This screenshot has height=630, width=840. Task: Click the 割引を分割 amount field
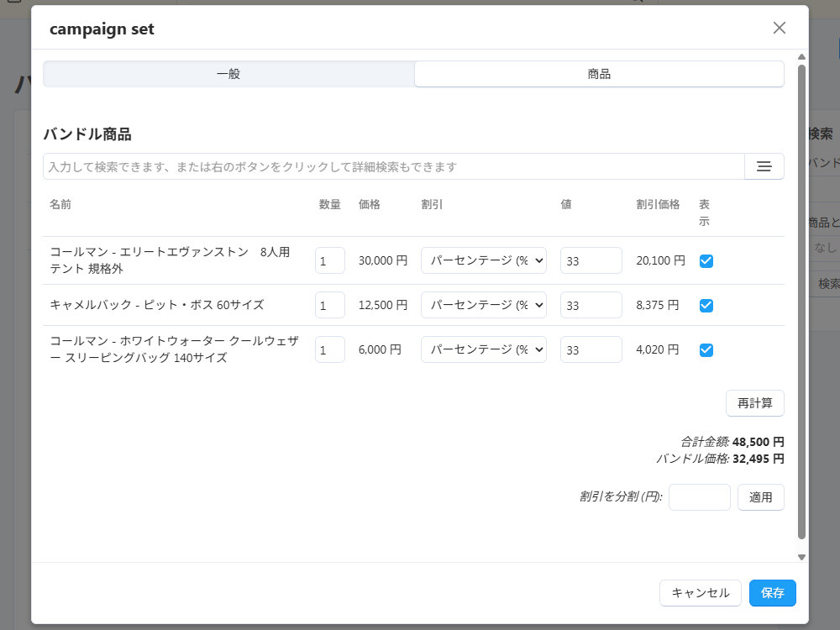699,497
